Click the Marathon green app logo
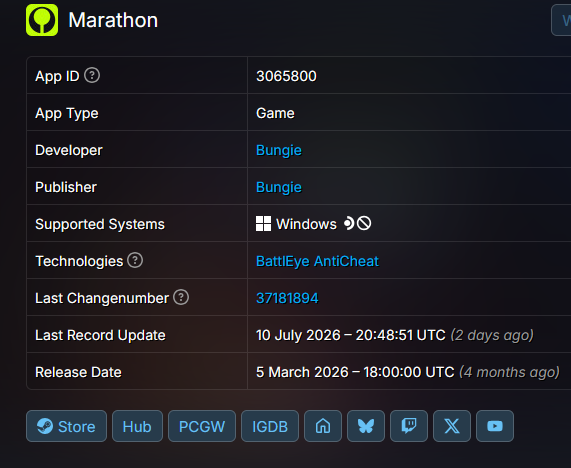Screen dimensions: 571x468 [42, 20]
